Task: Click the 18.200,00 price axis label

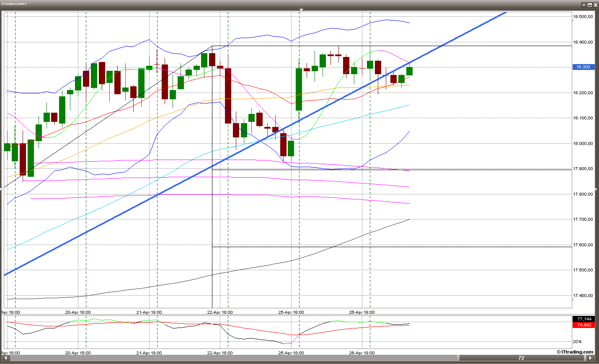Action: (583, 93)
